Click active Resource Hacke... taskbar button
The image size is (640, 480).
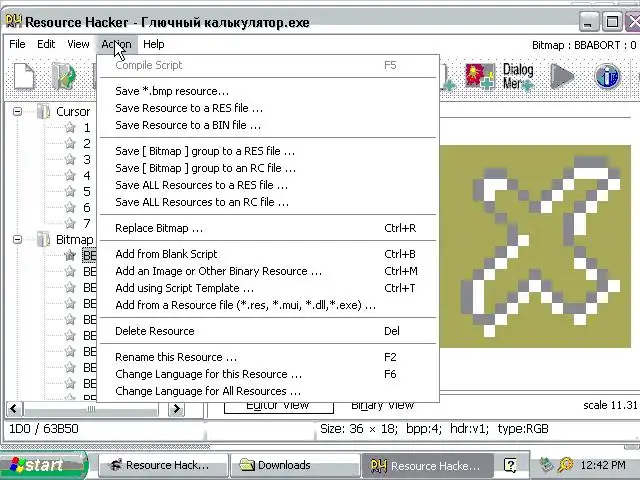pyautogui.click(x=427, y=465)
